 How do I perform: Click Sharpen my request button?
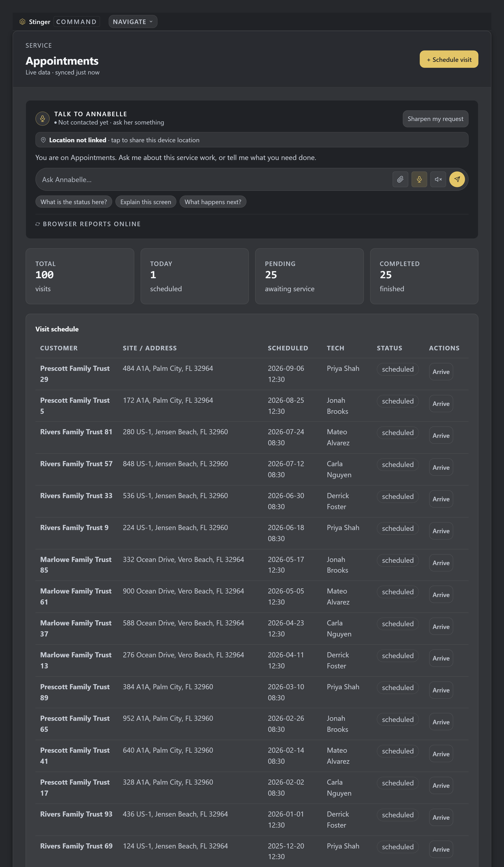pos(435,119)
